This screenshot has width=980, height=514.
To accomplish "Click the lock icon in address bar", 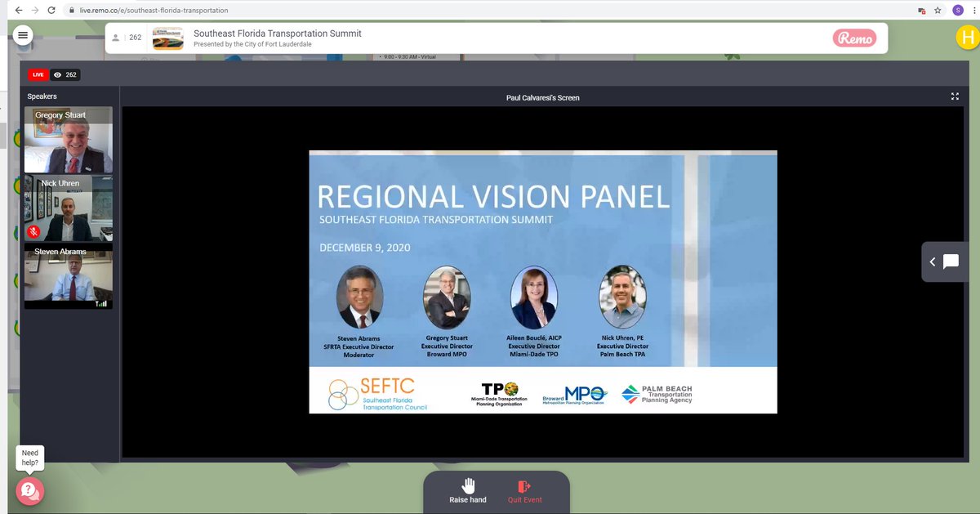I will (x=72, y=11).
